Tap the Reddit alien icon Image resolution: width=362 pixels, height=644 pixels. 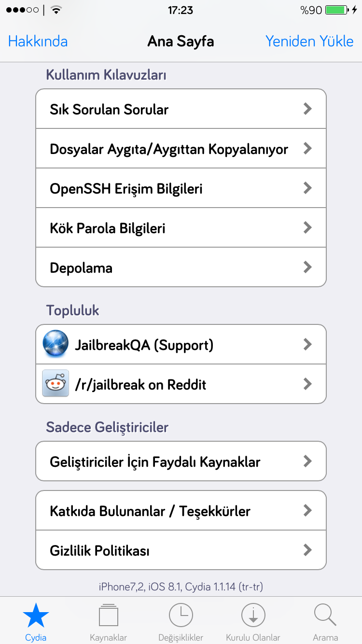pyautogui.click(x=56, y=384)
